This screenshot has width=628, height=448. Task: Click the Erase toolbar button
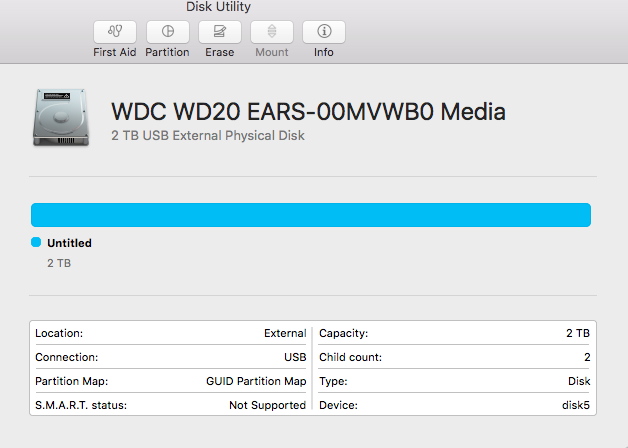click(x=219, y=32)
